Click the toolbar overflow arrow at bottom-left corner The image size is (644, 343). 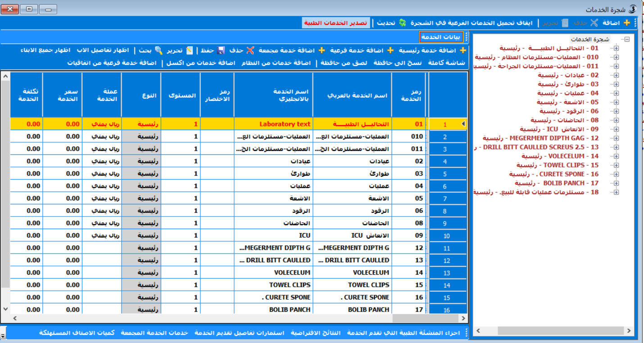(x=3, y=336)
